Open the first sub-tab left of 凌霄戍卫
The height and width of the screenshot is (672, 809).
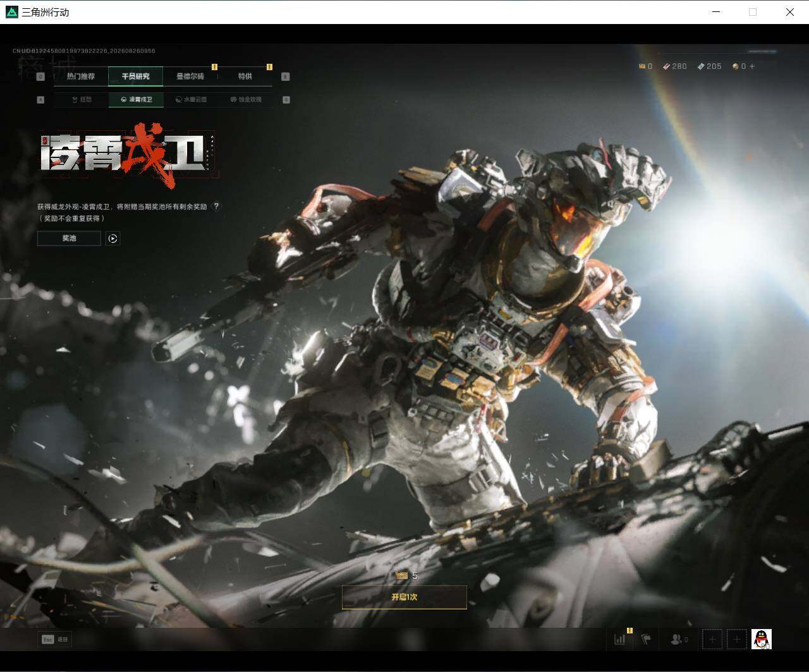[x=82, y=99]
